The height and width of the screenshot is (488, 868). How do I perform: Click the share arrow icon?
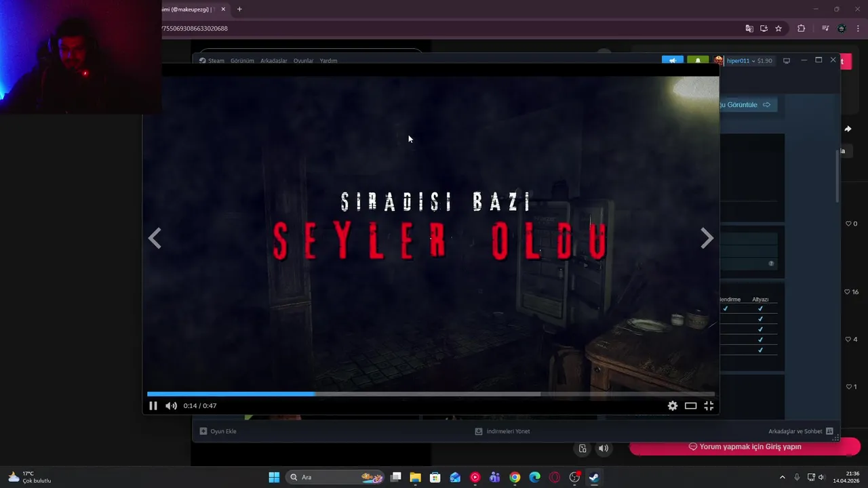(848, 129)
